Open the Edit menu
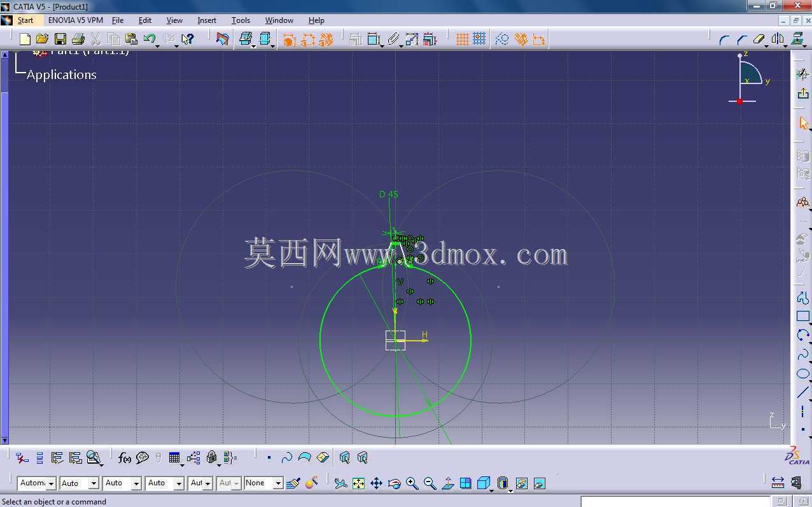This screenshot has height=507, width=812. click(145, 20)
